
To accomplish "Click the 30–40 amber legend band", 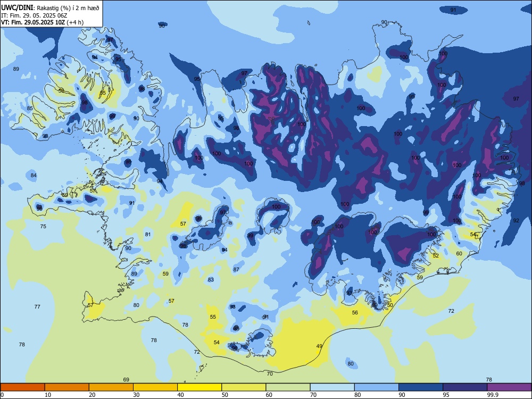I will [x=155, y=387].
